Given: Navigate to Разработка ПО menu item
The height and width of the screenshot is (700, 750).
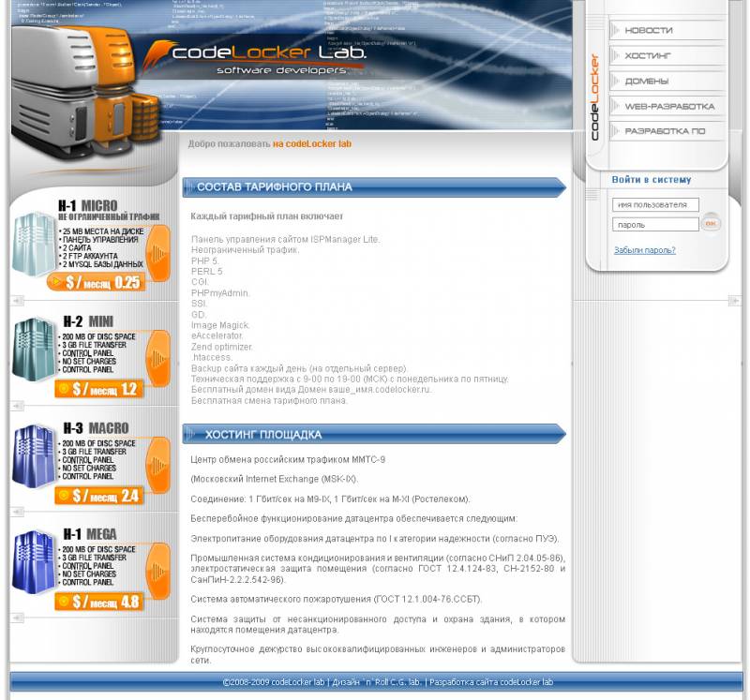Looking at the screenshot, I should click(x=665, y=132).
